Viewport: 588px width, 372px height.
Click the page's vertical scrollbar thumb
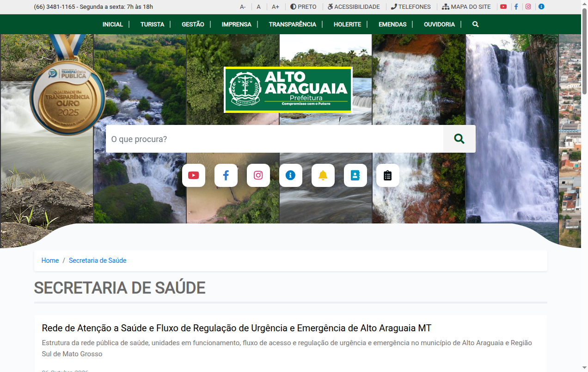(584, 51)
